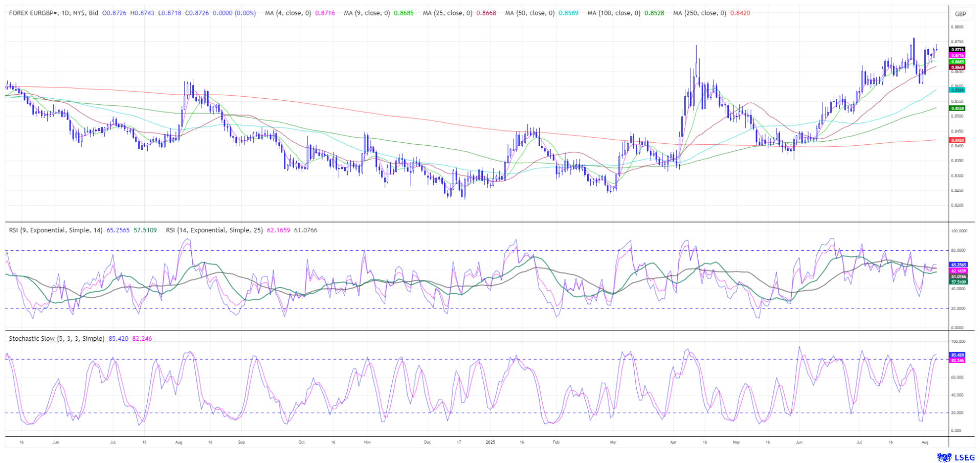980x463 pixels.
Task: Click the 2025 marker on time axis
Action: tap(491, 442)
